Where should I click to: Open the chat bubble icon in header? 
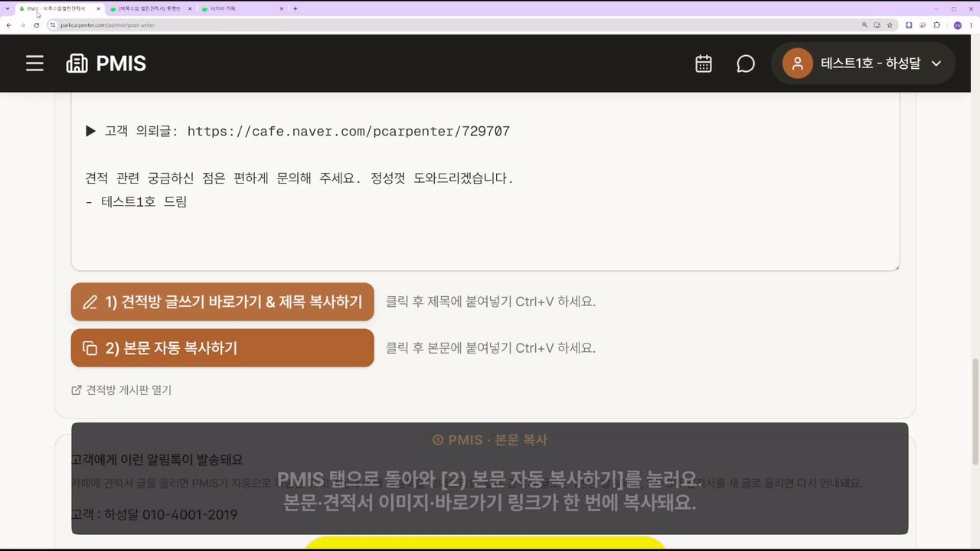(x=746, y=64)
